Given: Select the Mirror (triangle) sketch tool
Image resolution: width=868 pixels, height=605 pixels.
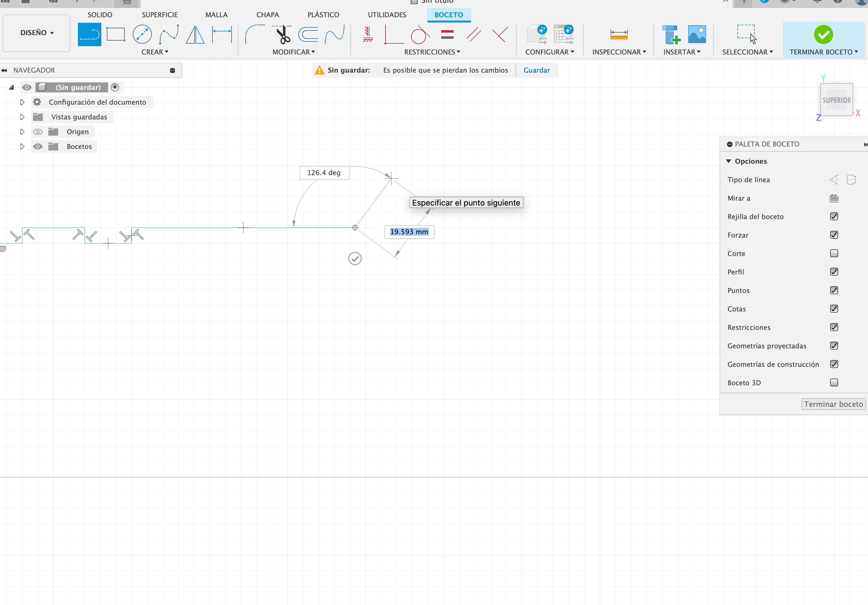Looking at the screenshot, I should [x=195, y=34].
